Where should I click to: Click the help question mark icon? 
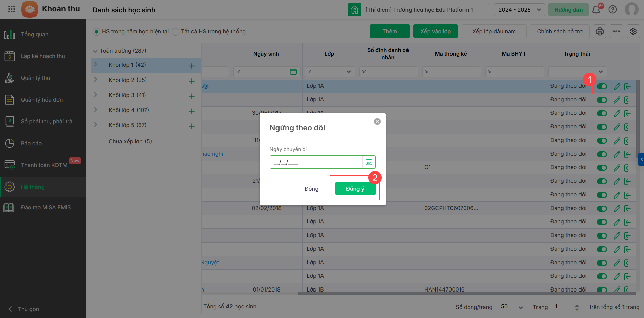coord(613,10)
